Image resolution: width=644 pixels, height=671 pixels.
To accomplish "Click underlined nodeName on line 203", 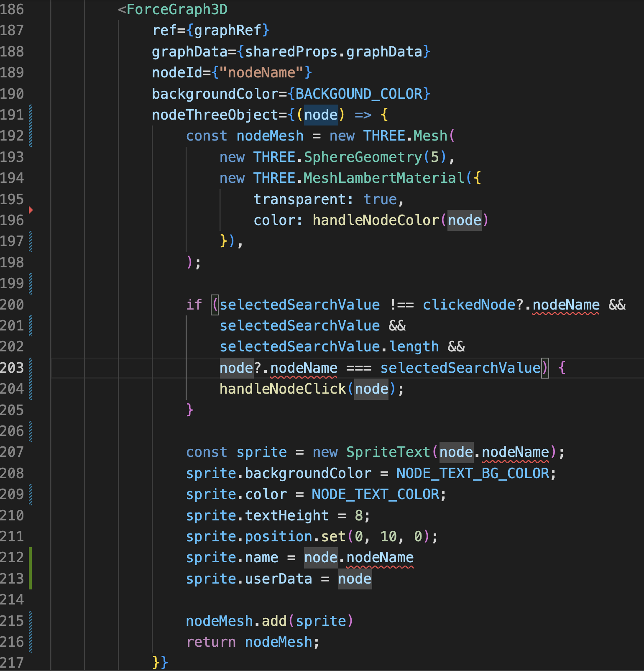I will [x=304, y=368].
